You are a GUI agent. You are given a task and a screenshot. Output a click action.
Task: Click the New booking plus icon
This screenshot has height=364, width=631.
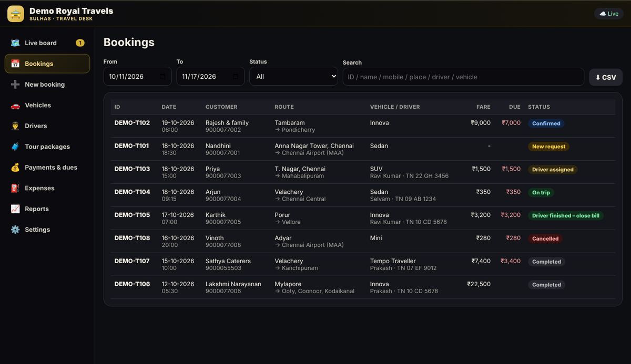(15, 85)
